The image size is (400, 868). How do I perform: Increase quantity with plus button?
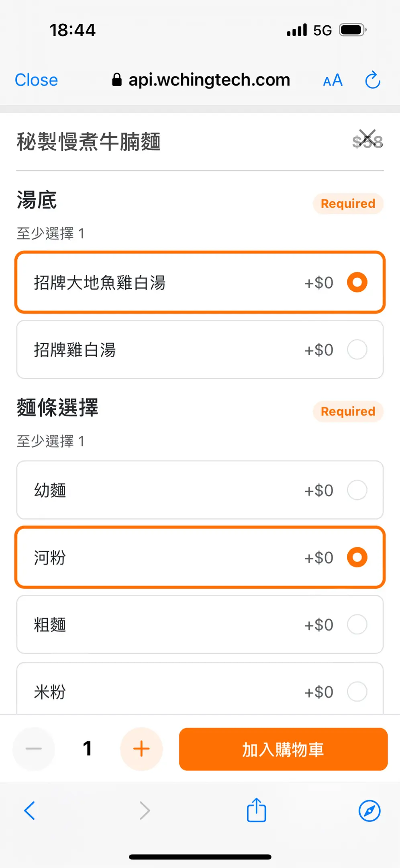(141, 749)
